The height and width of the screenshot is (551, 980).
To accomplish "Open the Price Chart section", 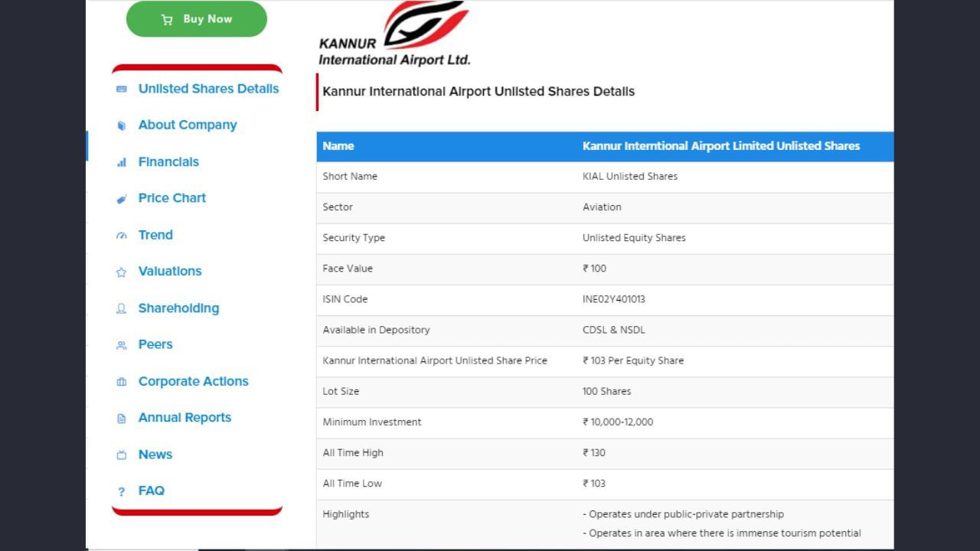I will [x=172, y=197].
